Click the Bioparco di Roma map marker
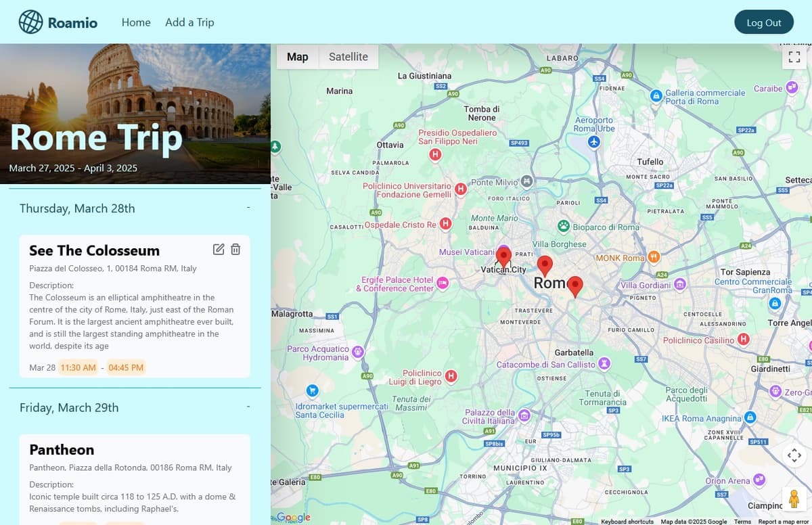This screenshot has height=525, width=812. coord(563,226)
